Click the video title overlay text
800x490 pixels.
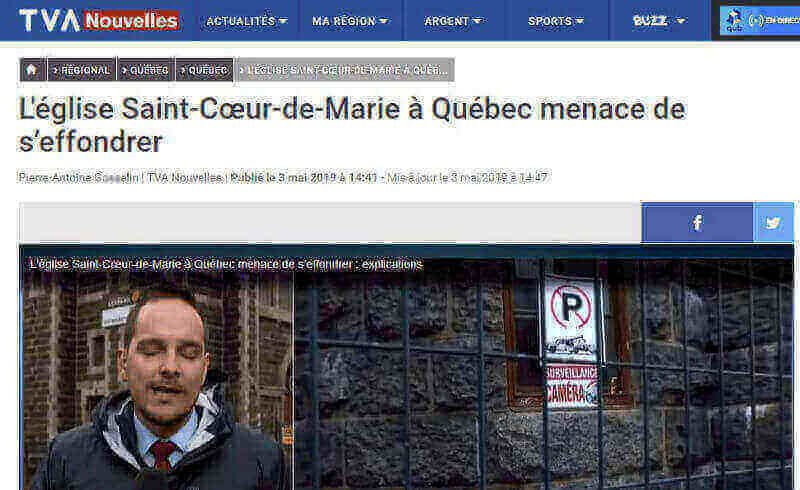coord(226,264)
